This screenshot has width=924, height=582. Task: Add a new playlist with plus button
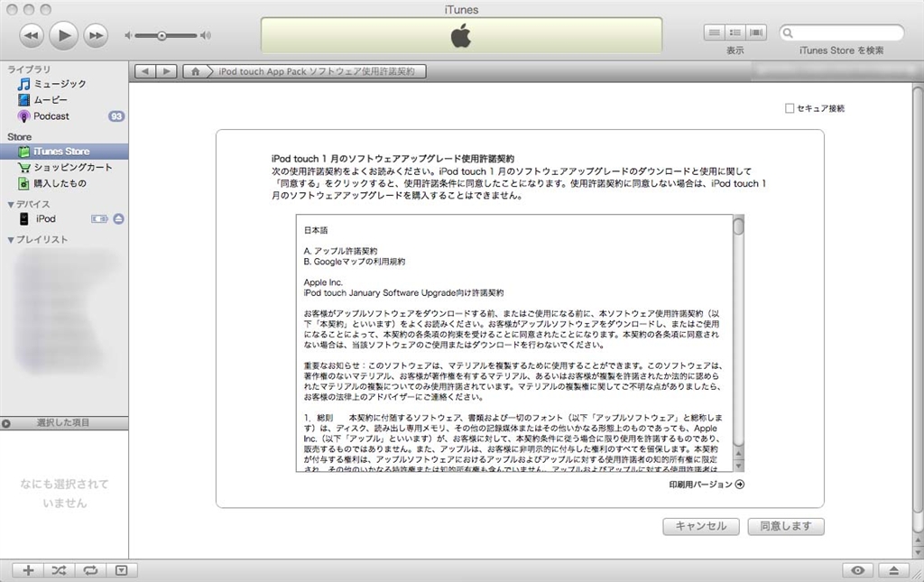pos(28,570)
